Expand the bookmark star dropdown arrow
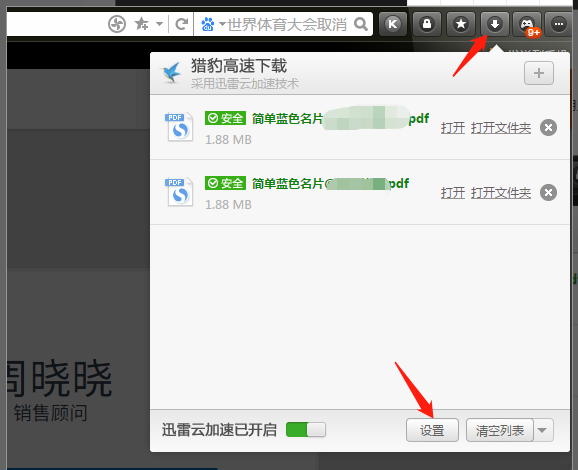This screenshot has width=578, height=470. pyautogui.click(x=159, y=24)
